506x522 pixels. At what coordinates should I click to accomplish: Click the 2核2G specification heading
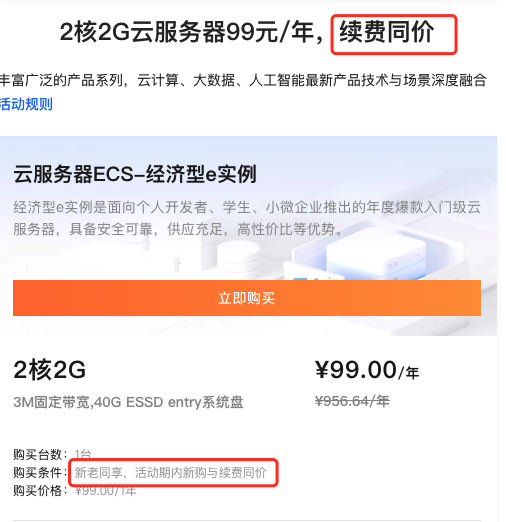click(50, 370)
